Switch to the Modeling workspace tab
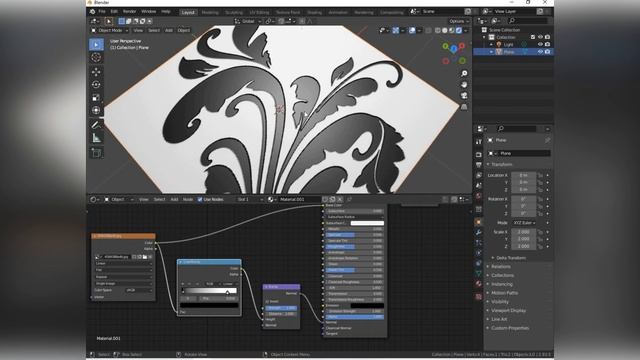Viewport: 640px width, 360px height. (x=210, y=12)
